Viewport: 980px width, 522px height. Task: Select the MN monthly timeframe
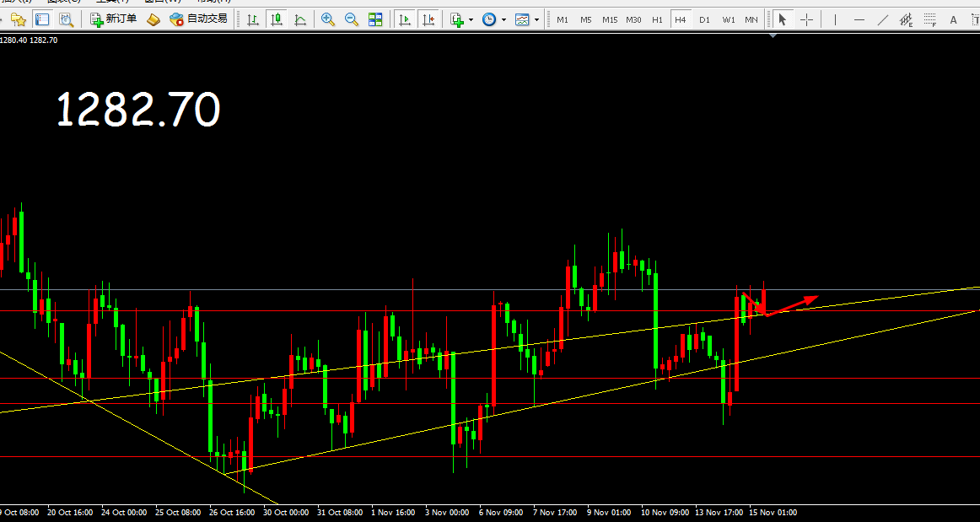[751, 20]
